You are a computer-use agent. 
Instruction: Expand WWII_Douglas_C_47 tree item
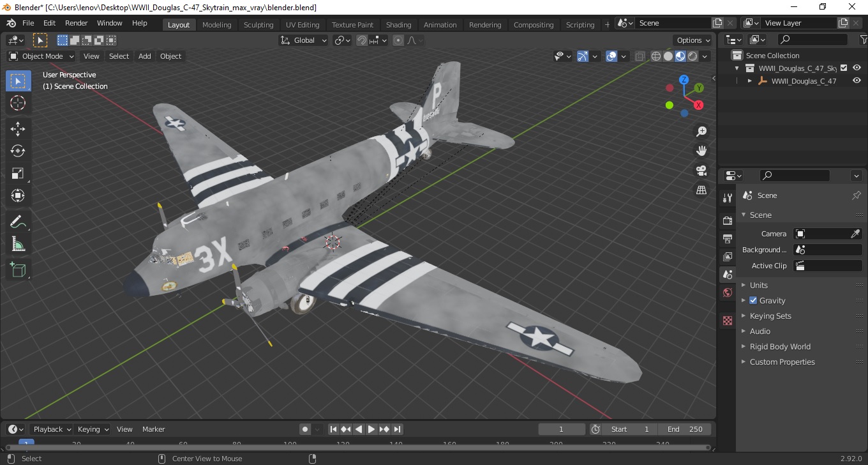pyautogui.click(x=750, y=81)
